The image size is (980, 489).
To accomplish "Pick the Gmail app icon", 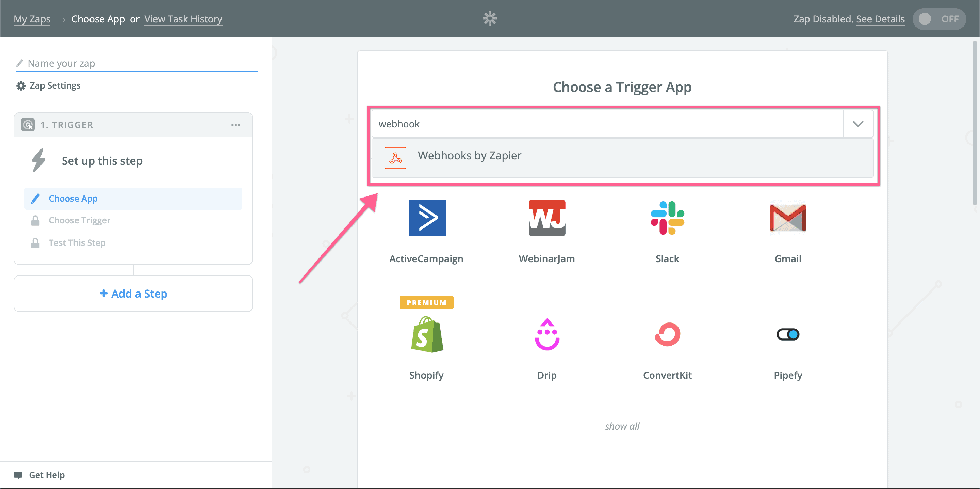I will point(787,218).
